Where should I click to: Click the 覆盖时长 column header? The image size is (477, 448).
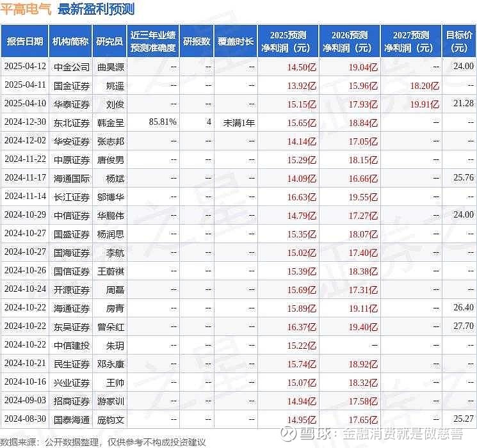[x=236, y=42]
